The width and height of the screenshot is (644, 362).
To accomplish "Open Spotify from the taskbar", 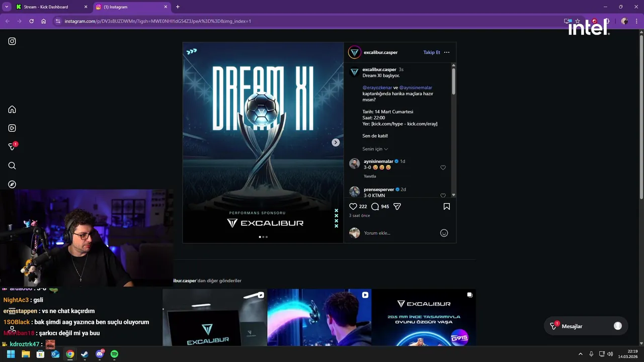I will 114,354.
